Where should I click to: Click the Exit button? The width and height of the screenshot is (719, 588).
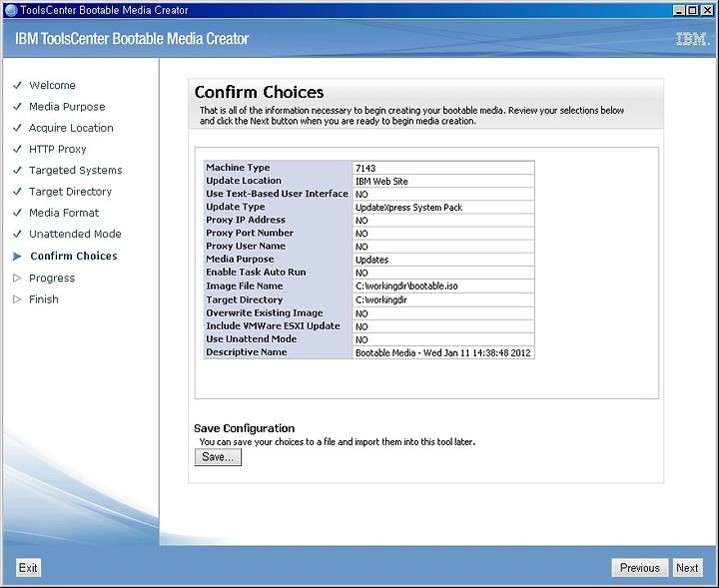point(28,568)
